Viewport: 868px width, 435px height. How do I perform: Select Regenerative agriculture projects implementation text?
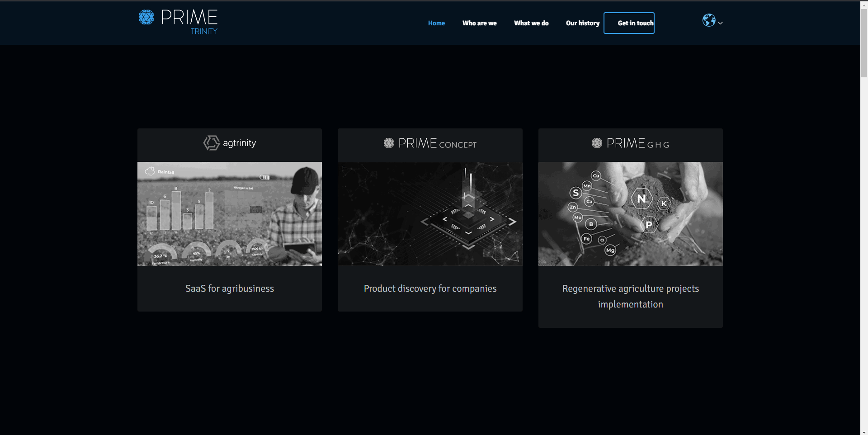630,296
